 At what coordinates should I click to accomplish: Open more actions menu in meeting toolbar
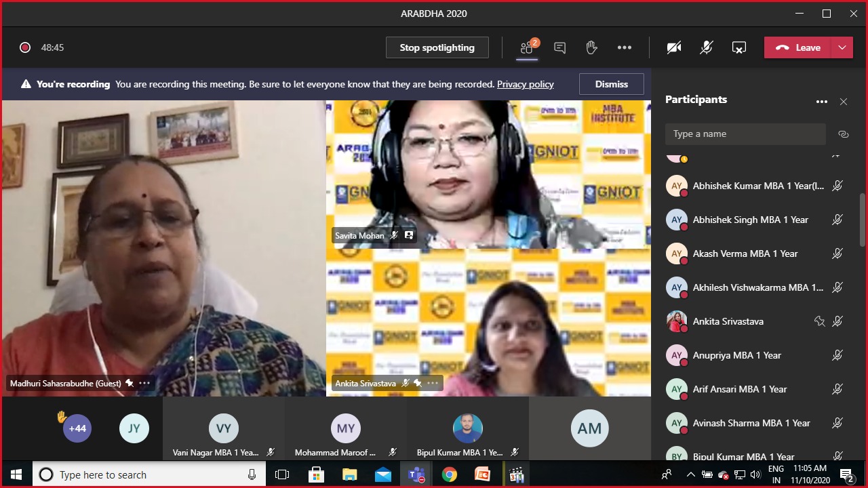point(625,47)
